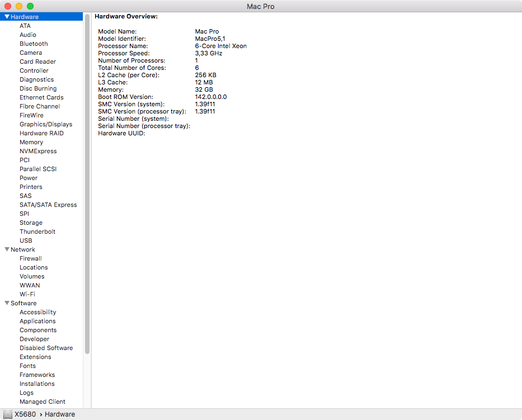Select SPI in the sidebar
This screenshot has height=420, width=522.
(24, 214)
